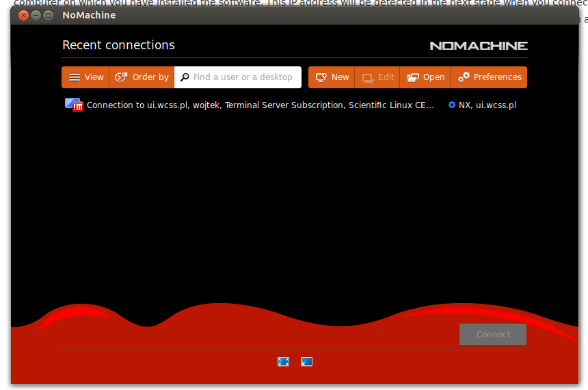Open the View options menu
The width and height of the screenshot is (588, 390).
(85, 77)
